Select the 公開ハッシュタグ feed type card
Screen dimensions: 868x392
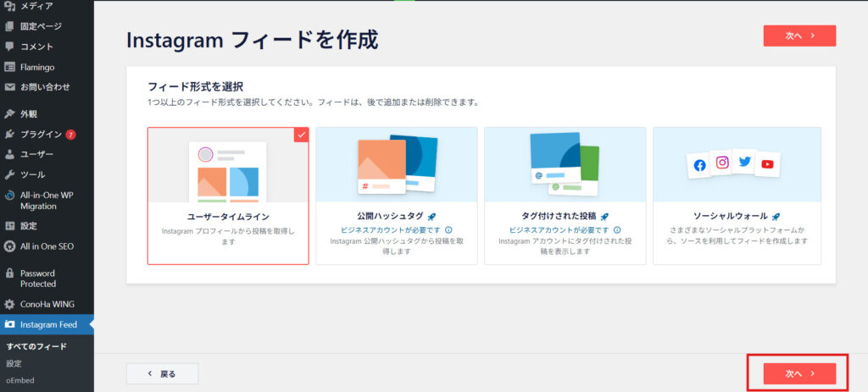(x=397, y=196)
